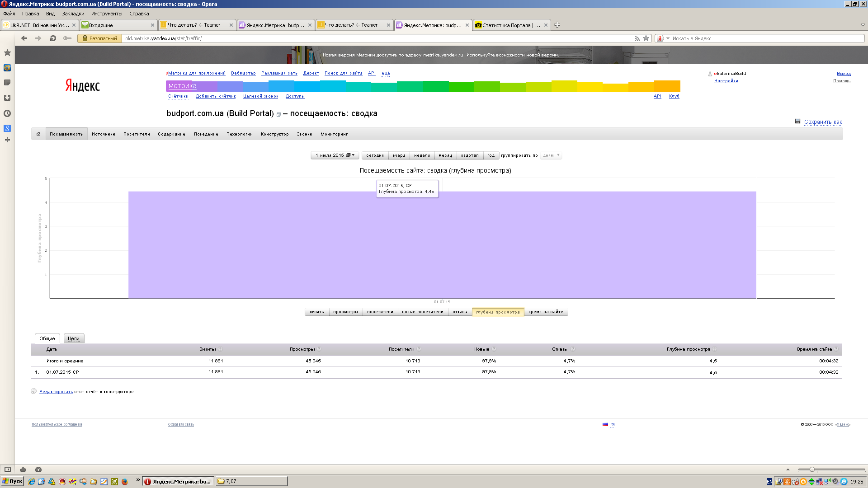Open the password key icon in toolbar
This screenshot has width=868, height=488.
(x=67, y=38)
